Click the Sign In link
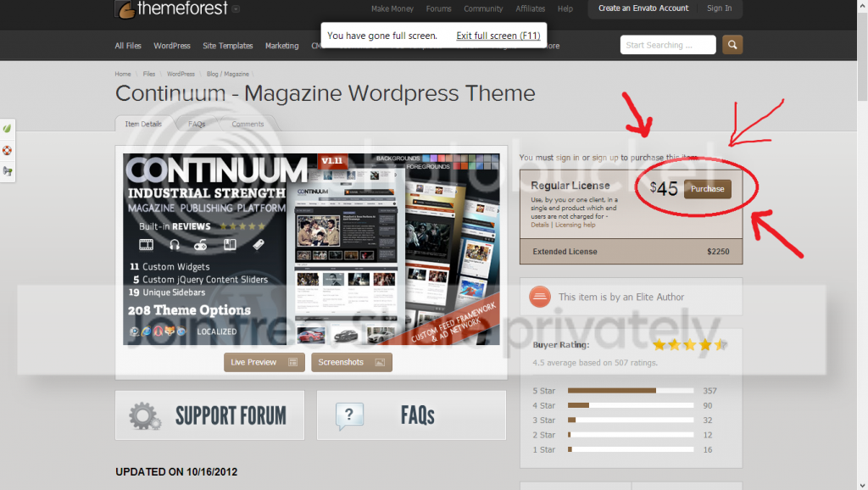Image resolution: width=868 pixels, height=490 pixels. click(x=719, y=8)
